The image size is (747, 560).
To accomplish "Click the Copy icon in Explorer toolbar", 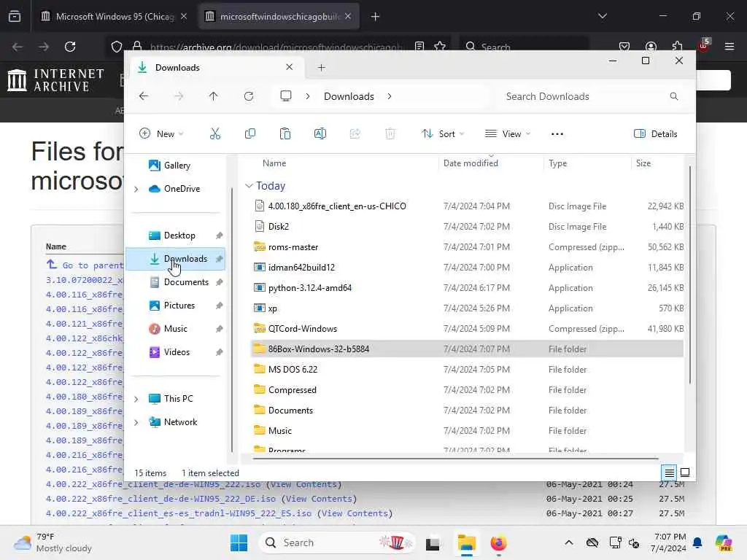I will (x=249, y=134).
